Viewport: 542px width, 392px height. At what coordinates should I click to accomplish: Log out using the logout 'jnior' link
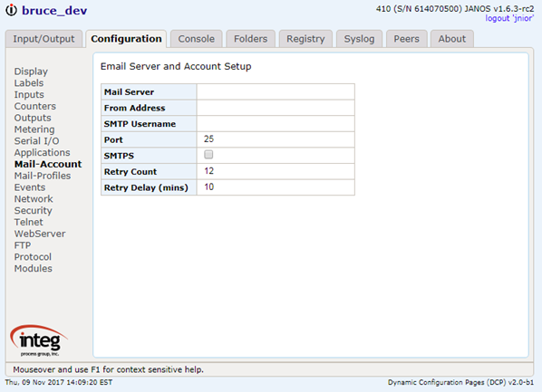tap(509, 18)
